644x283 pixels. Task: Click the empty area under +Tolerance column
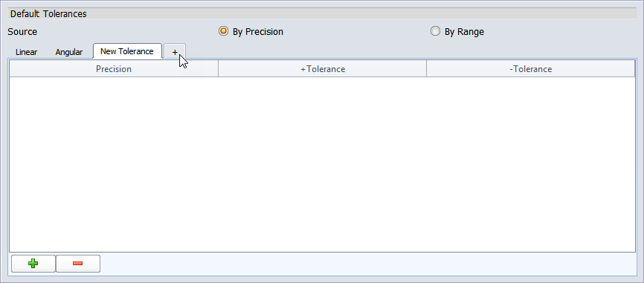pyautogui.click(x=323, y=164)
